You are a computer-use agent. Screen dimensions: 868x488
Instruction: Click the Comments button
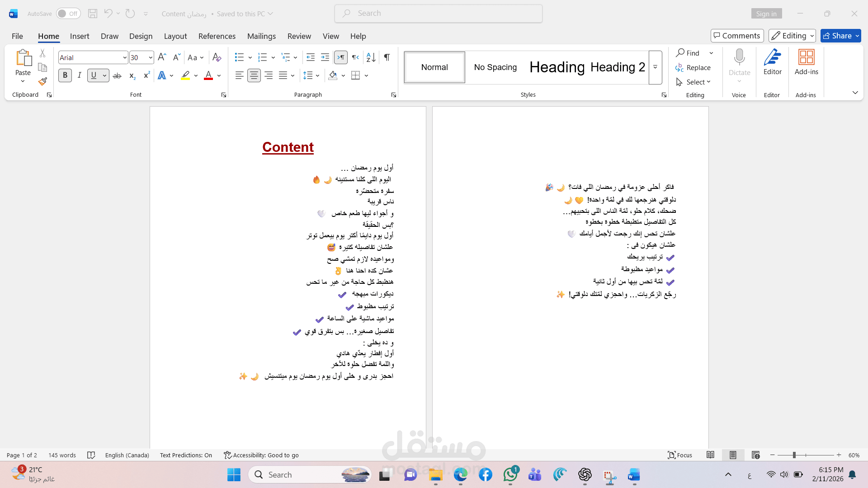click(x=737, y=36)
